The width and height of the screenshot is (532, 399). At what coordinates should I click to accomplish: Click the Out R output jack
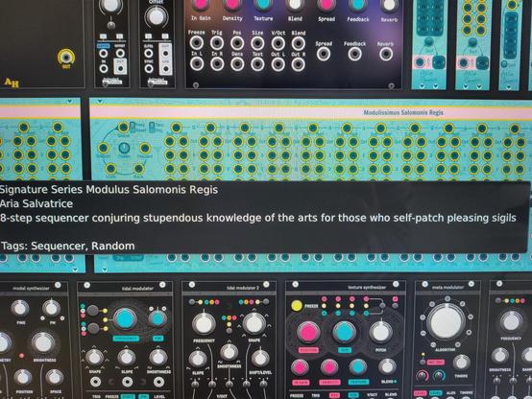click(298, 64)
